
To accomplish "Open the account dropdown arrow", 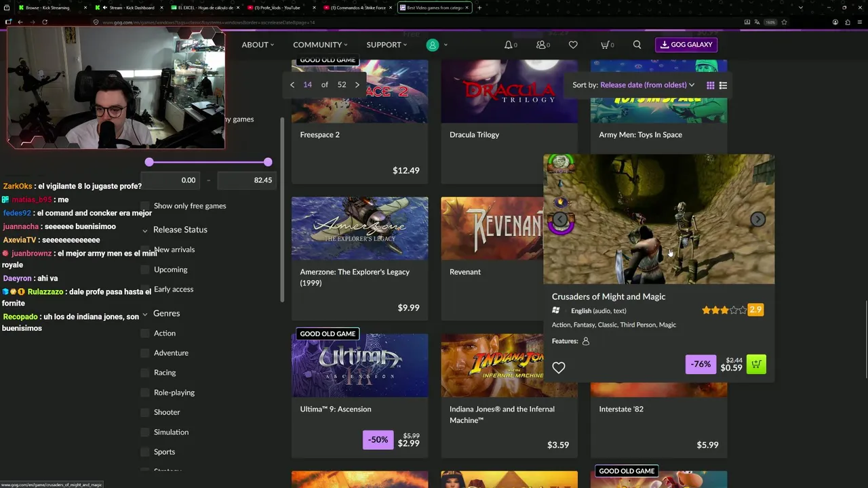I will [x=446, y=45].
